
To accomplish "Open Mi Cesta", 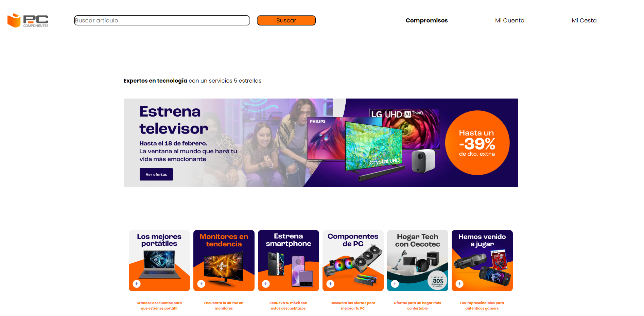I will point(584,20).
